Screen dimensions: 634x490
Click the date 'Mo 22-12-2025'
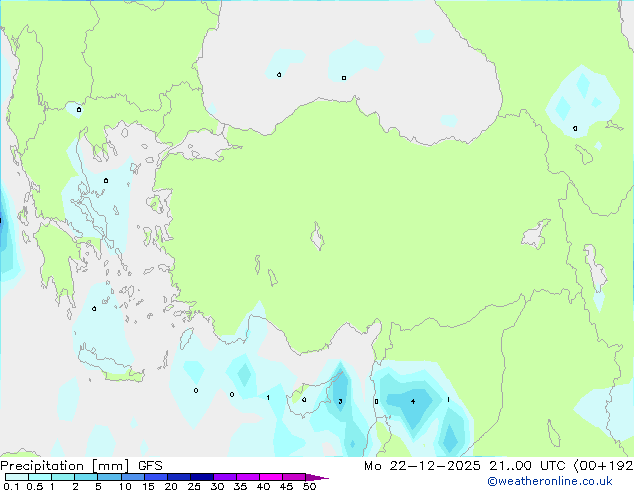pos(422,466)
